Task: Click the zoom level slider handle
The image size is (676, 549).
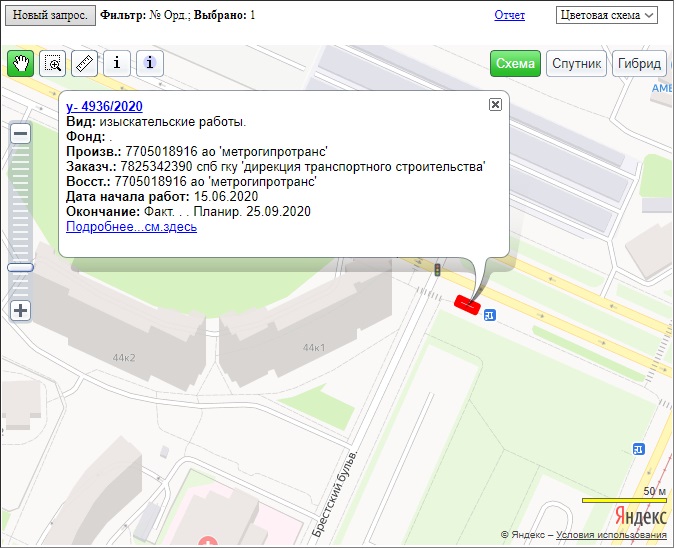Action: coord(20,267)
